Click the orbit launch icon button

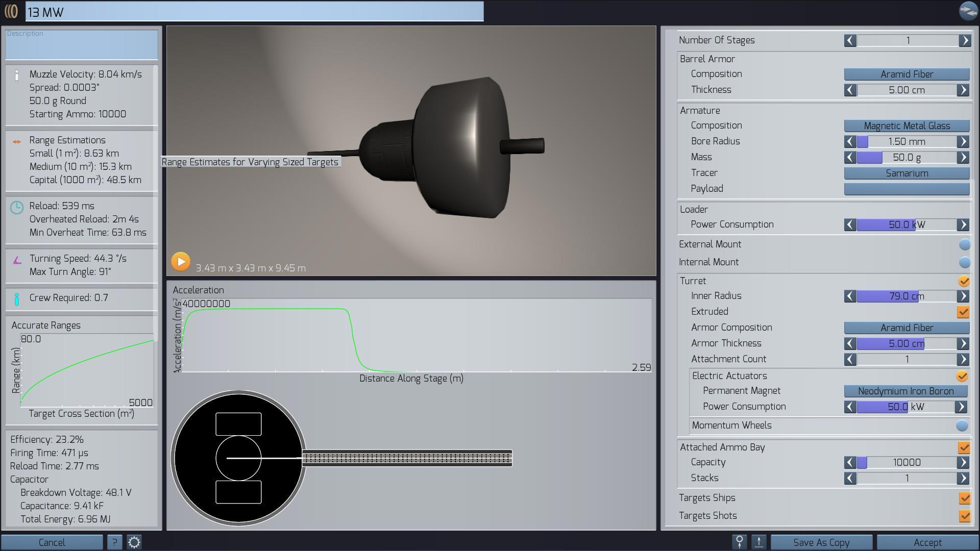(x=739, y=542)
